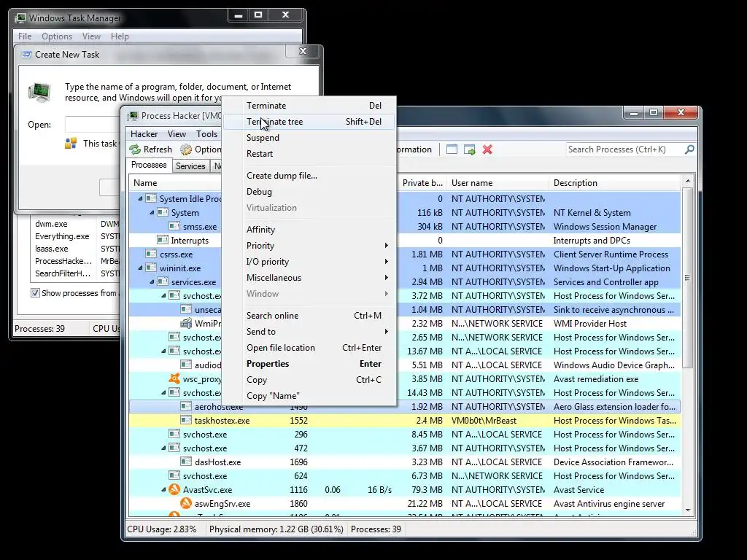747x560 pixels.
Task: Open Options menu in Windows Task Manager
Action: coord(57,36)
